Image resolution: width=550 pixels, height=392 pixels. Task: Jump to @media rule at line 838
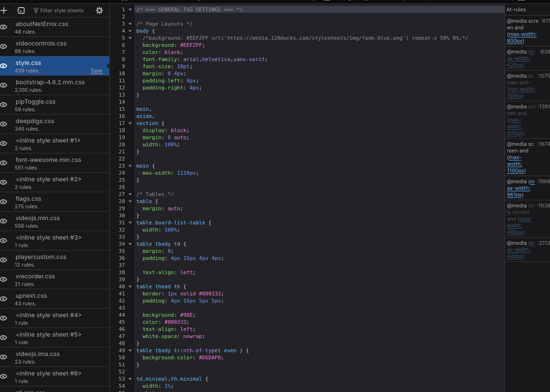527,58
